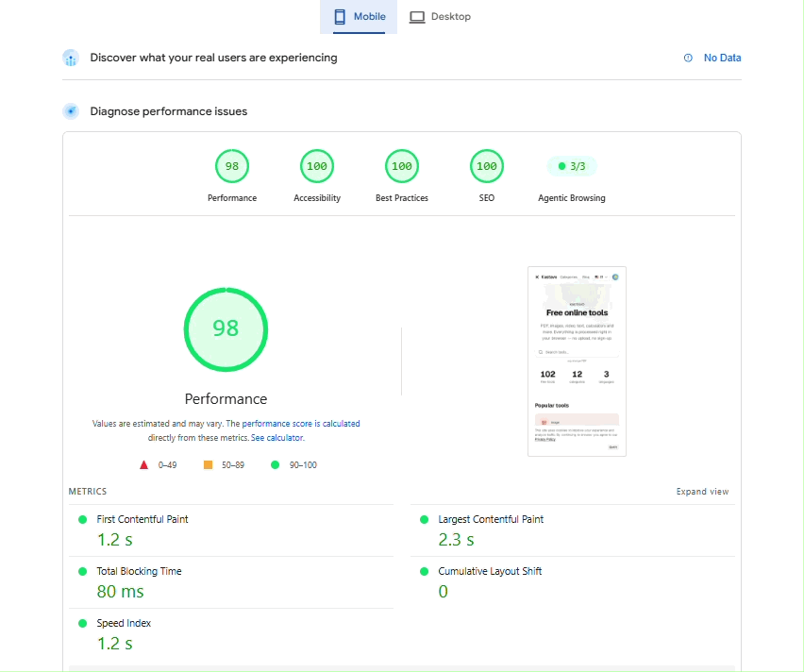Click the info icon beside No Data

click(x=688, y=58)
